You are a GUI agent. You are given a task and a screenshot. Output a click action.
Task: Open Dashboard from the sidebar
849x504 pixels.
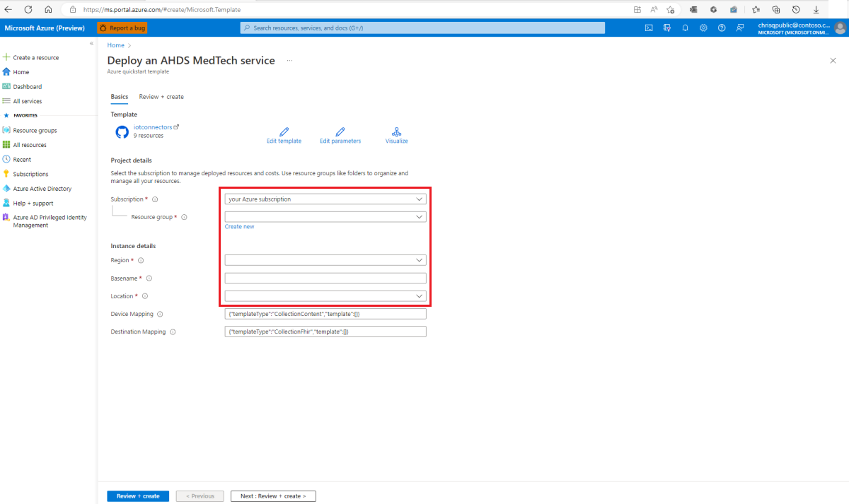click(28, 87)
